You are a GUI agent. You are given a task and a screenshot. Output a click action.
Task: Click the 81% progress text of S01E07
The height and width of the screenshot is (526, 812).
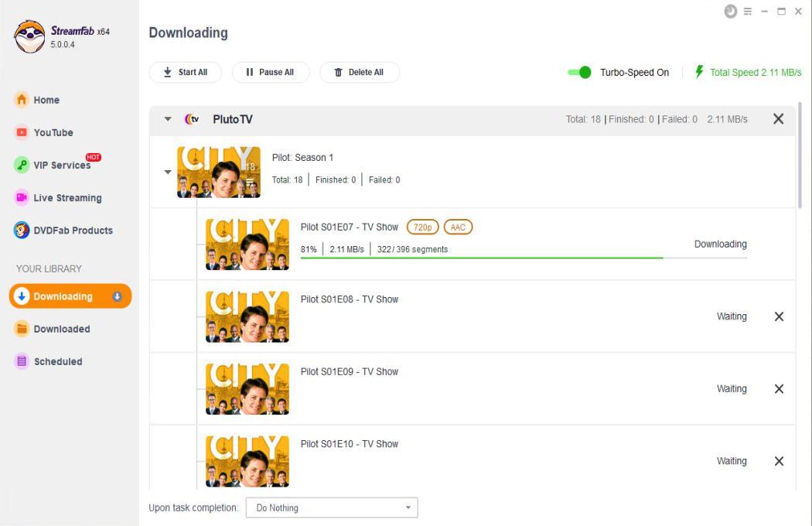[309, 249]
